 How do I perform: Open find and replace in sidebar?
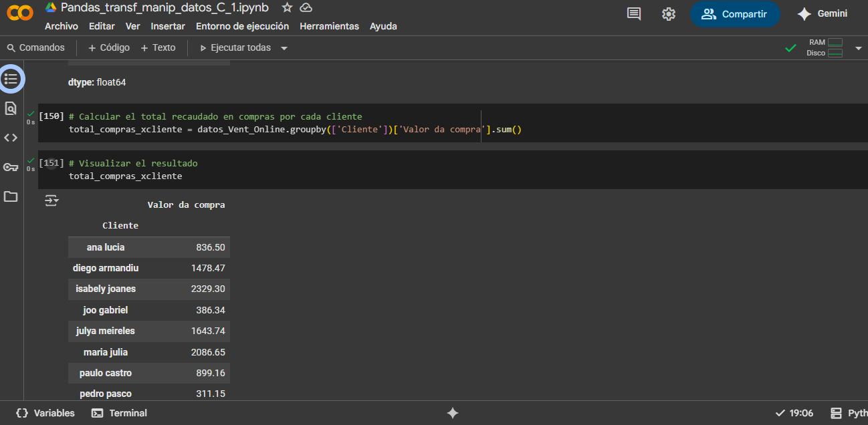click(11, 108)
